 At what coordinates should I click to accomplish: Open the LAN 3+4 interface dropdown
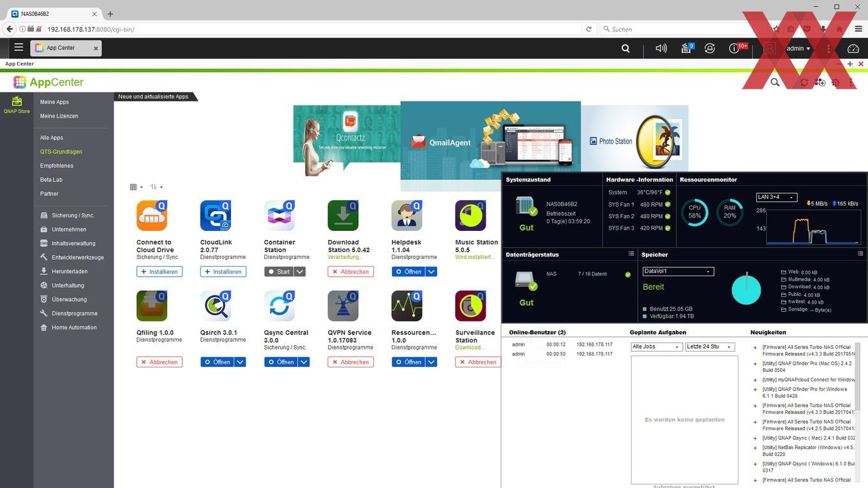click(777, 197)
